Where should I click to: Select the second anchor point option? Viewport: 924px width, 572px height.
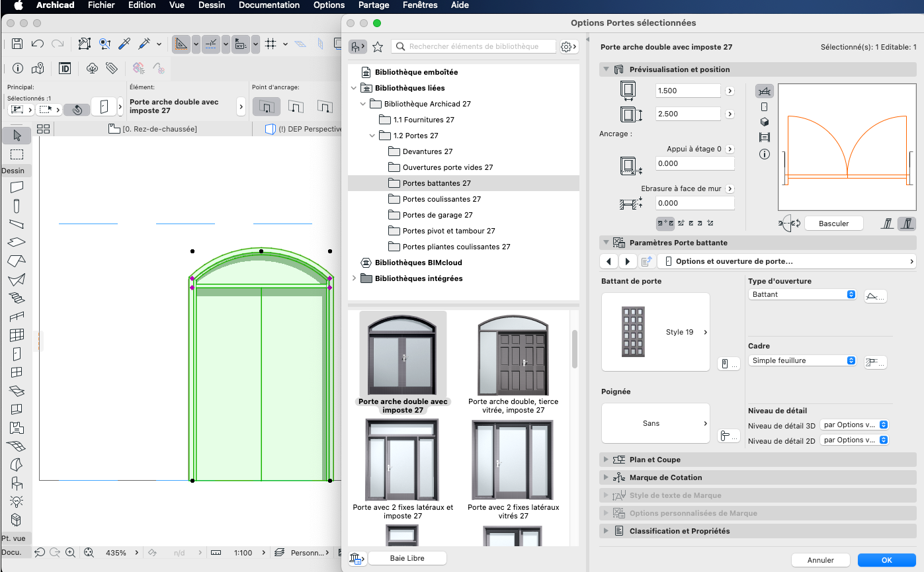tap(296, 106)
